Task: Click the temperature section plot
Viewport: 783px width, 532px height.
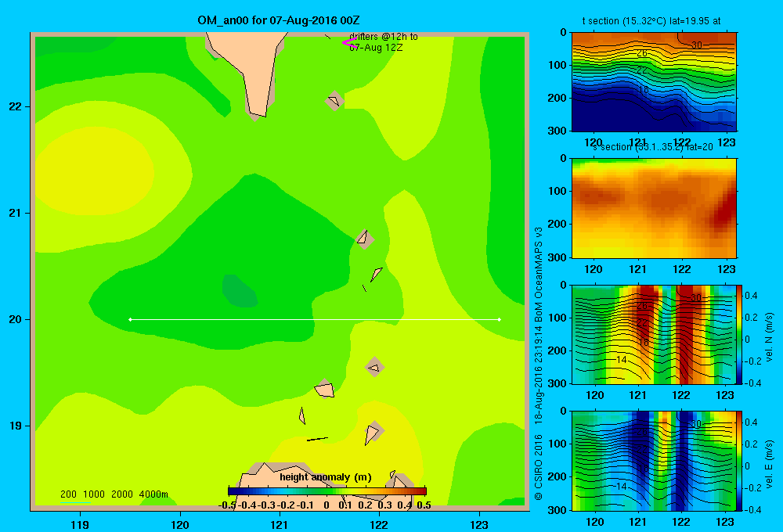Action: (x=654, y=82)
